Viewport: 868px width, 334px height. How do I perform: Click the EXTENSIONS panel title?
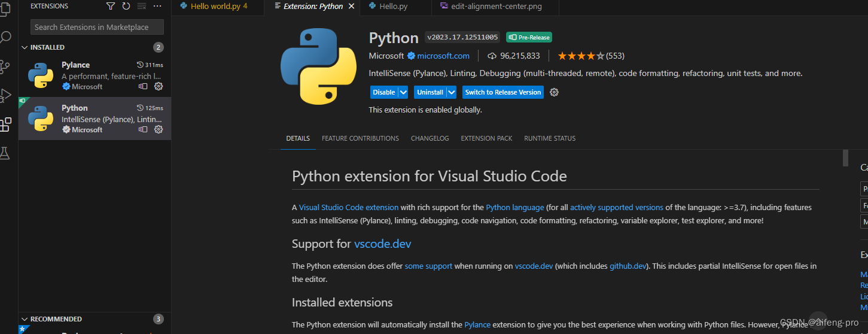(x=49, y=6)
